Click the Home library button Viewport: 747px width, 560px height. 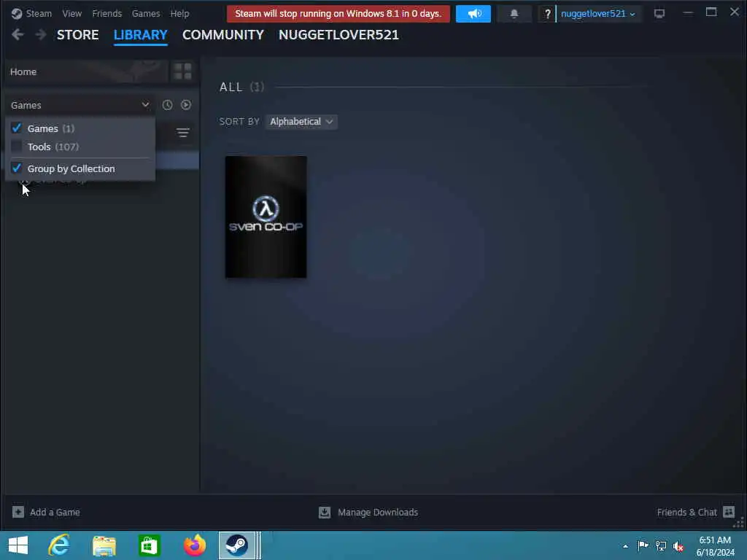(87, 71)
